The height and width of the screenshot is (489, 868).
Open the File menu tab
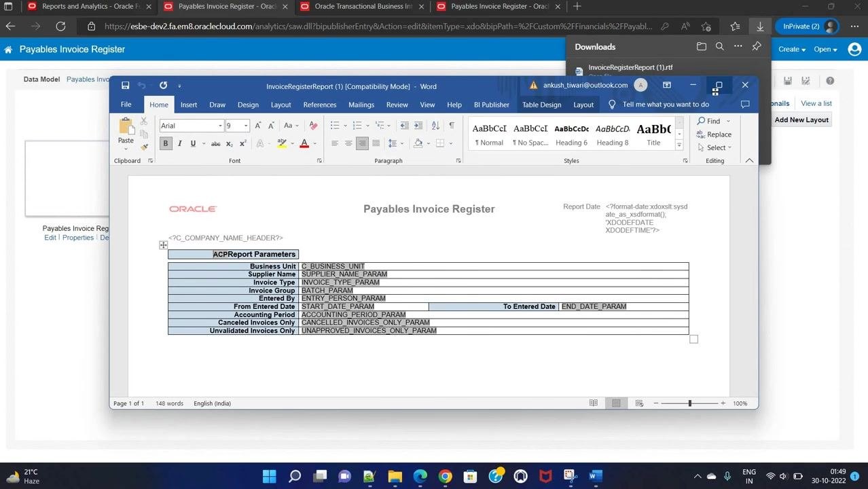pyautogui.click(x=126, y=105)
